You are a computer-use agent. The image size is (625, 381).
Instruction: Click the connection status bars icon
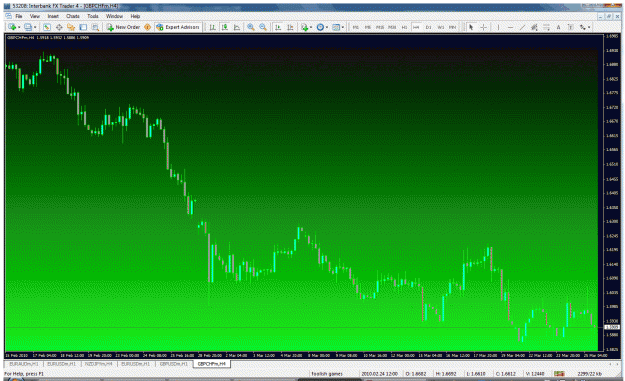pyautogui.click(x=559, y=374)
